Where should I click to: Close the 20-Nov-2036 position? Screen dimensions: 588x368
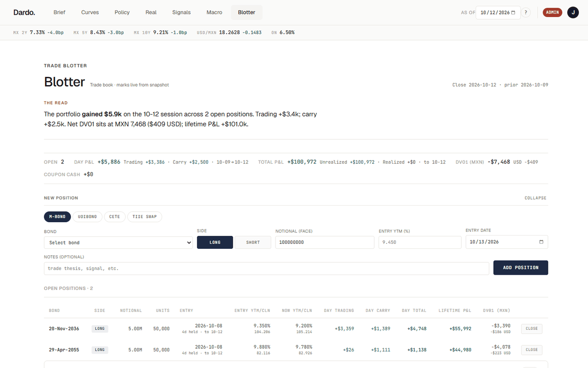tap(531, 329)
